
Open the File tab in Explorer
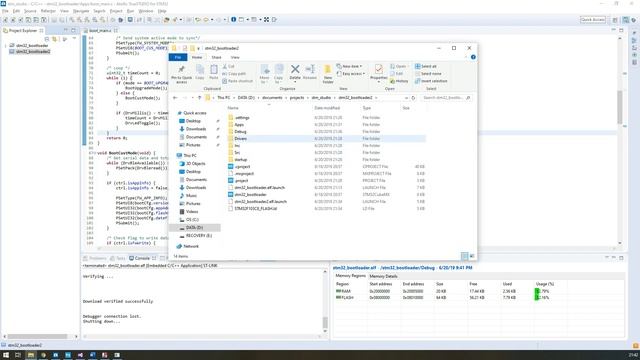[178, 58]
